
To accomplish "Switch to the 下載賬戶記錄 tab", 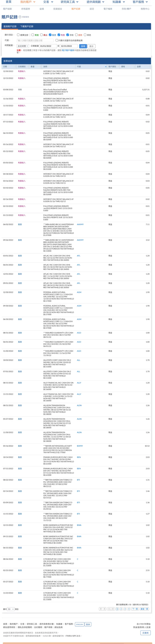I will (27, 26).
